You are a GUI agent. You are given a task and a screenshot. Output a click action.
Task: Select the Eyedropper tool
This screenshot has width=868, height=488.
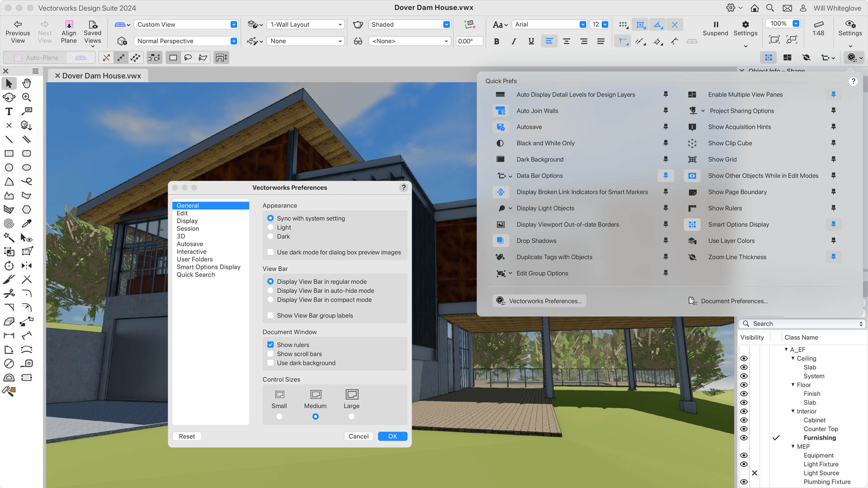(x=27, y=223)
